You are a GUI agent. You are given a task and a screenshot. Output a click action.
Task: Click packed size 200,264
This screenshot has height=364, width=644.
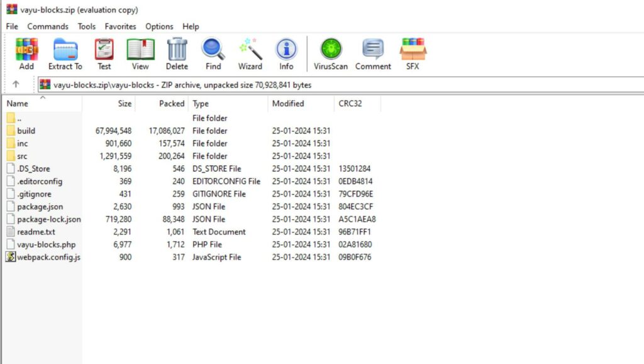[171, 156]
